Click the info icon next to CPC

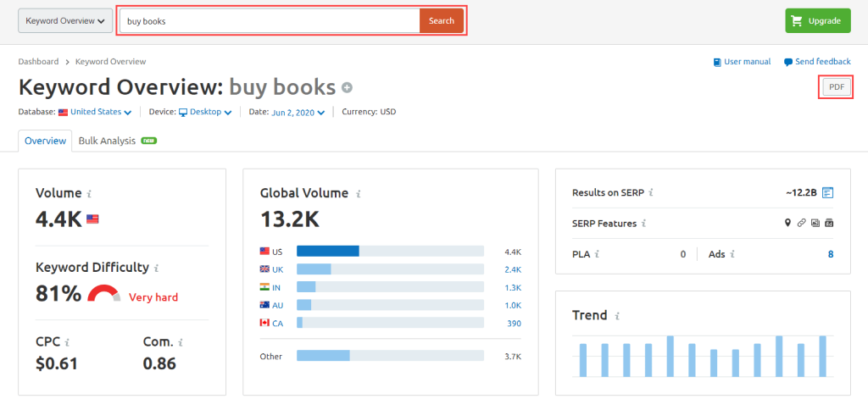click(x=67, y=343)
